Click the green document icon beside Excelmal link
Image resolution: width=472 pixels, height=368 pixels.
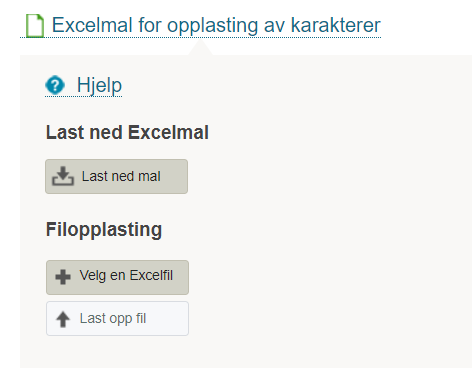pyautogui.click(x=35, y=25)
